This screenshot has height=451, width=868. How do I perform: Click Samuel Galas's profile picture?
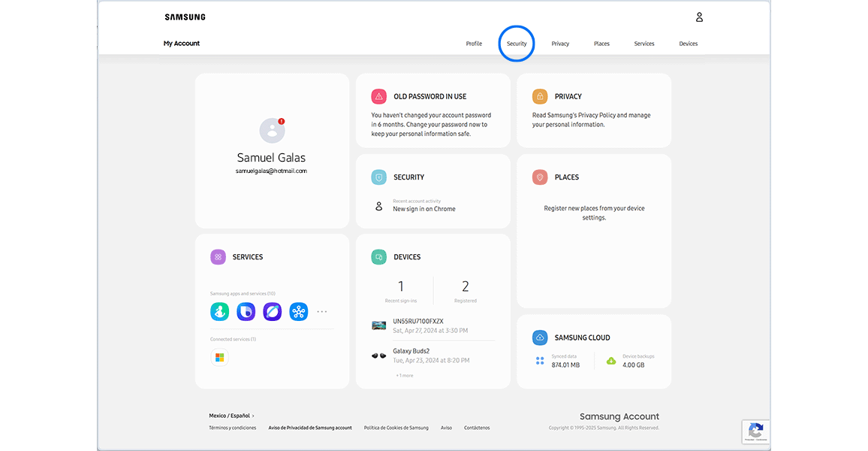(272, 130)
